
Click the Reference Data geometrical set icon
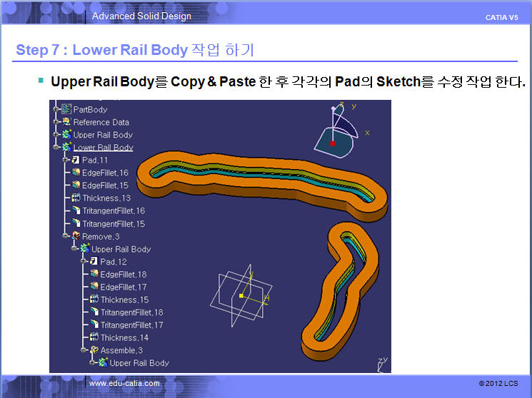pos(67,122)
